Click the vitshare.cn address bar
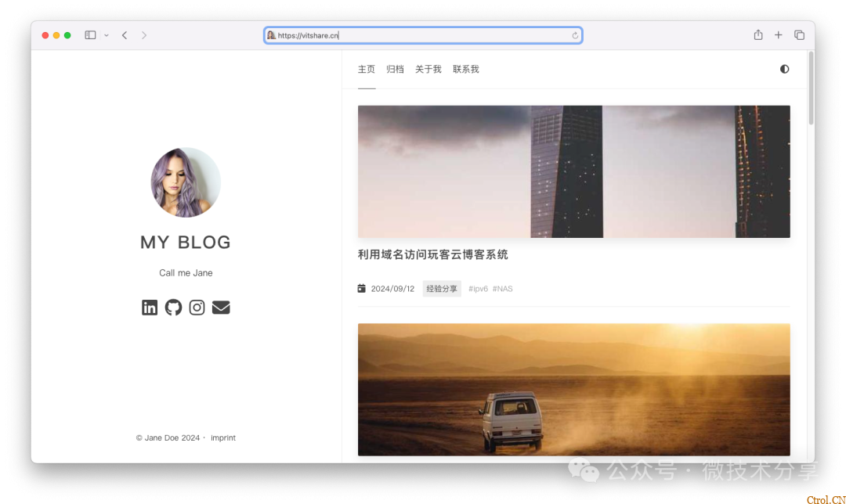Screen dimensions: 846x504 coord(423,35)
